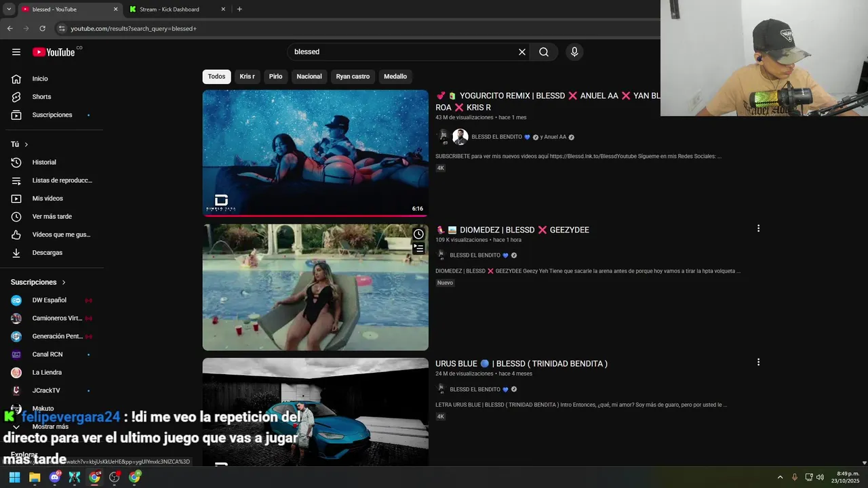The width and height of the screenshot is (868, 488).
Task: Open BLESSD EL BENDITO channel under URUS BLUE
Action: pyautogui.click(x=475, y=390)
